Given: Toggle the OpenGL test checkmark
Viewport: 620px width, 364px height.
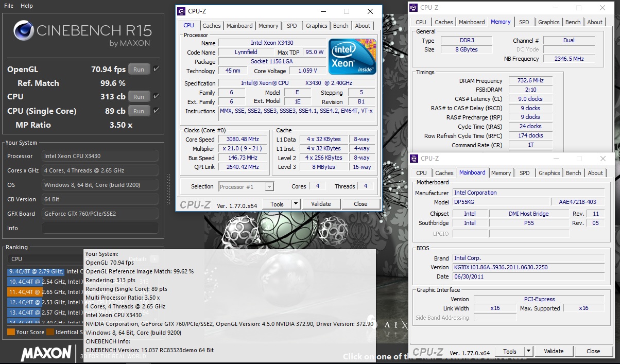Looking at the screenshot, I should click(x=156, y=69).
